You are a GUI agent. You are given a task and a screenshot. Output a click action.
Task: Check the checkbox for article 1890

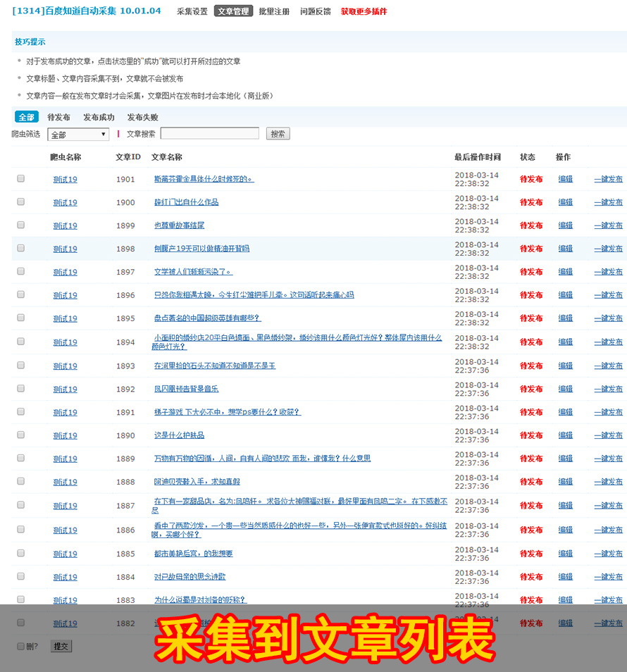(20, 435)
